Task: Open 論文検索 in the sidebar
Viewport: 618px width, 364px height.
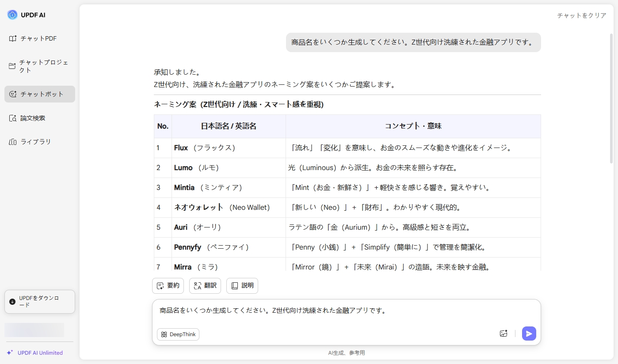Action: (x=40, y=118)
